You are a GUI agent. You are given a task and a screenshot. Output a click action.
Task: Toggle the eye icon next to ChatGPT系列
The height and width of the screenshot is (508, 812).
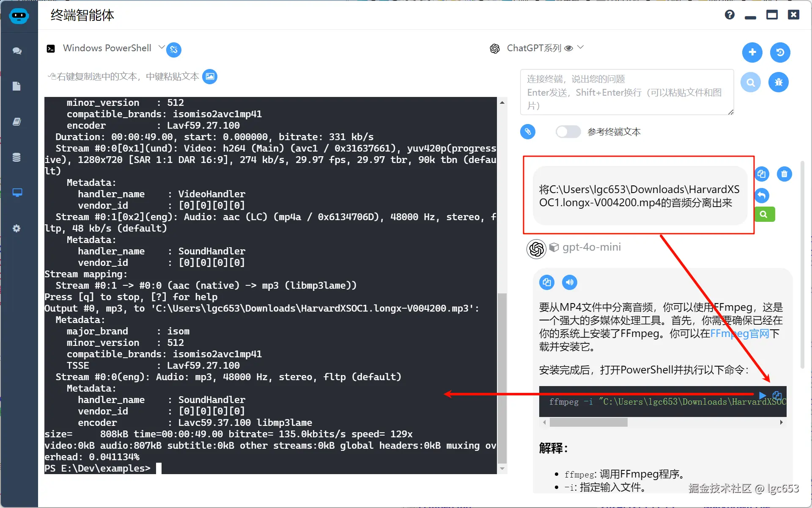[x=569, y=48]
